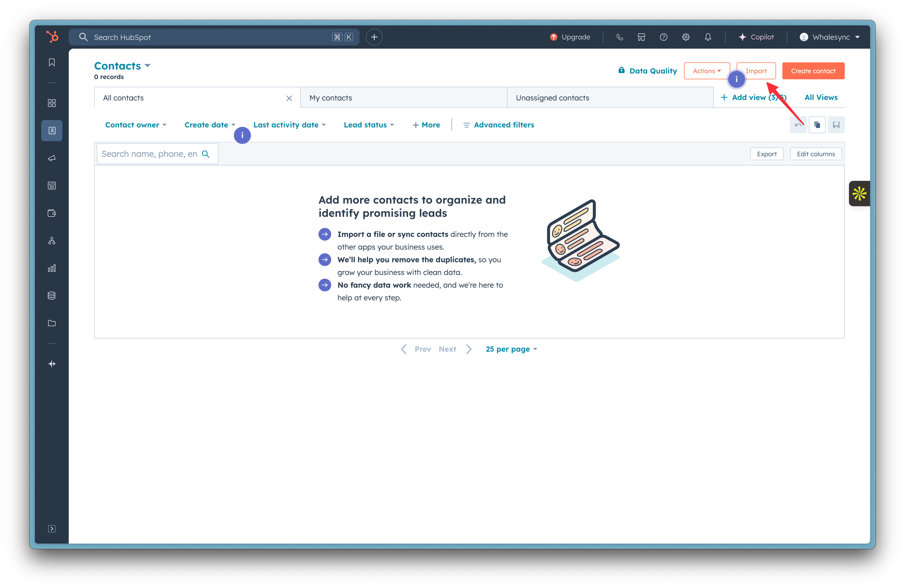Viewport: 905px width, 588px height.
Task: Open the Marketing megaphone sidebar icon
Action: (x=52, y=158)
